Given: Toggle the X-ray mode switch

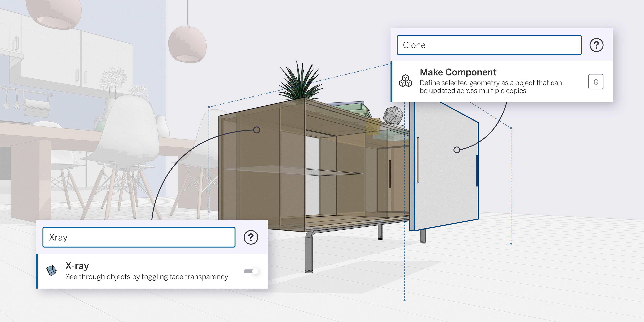Looking at the screenshot, I should [x=251, y=271].
